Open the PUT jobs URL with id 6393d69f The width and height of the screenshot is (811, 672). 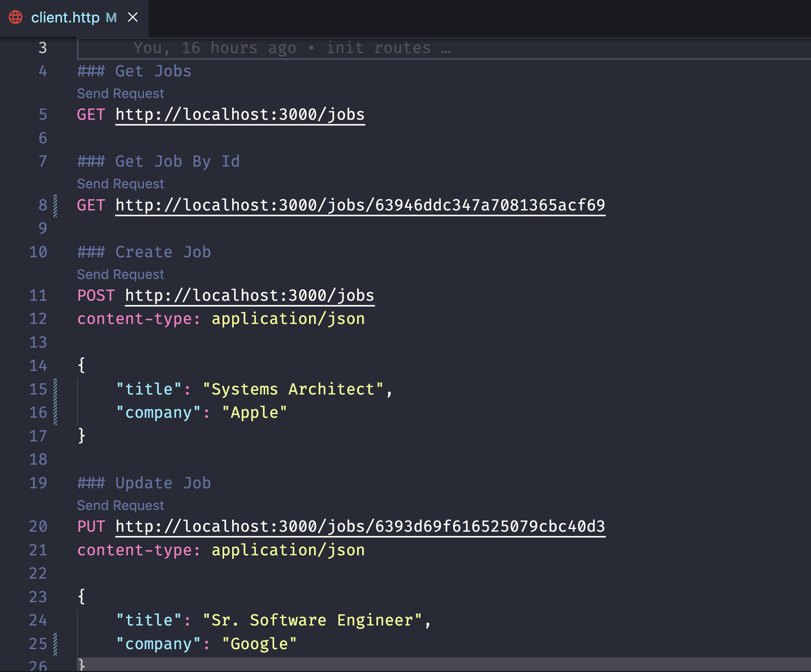[x=360, y=527]
